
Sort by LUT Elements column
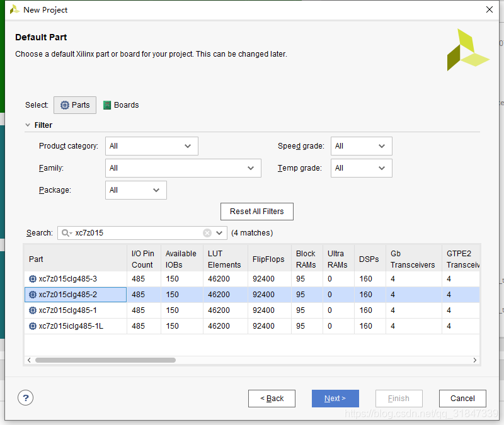[x=226, y=259]
